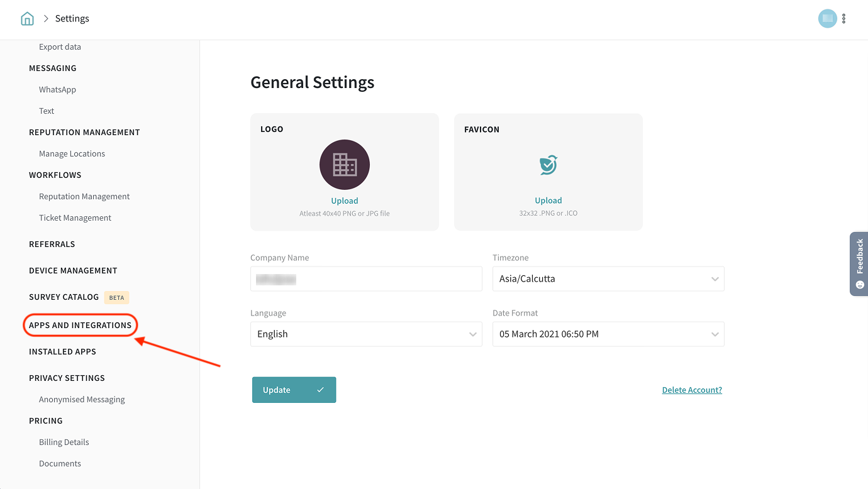Expand the Timezone Asia/Calcutta dropdown
Viewport: 868px width, 489px height.
pos(608,278)
